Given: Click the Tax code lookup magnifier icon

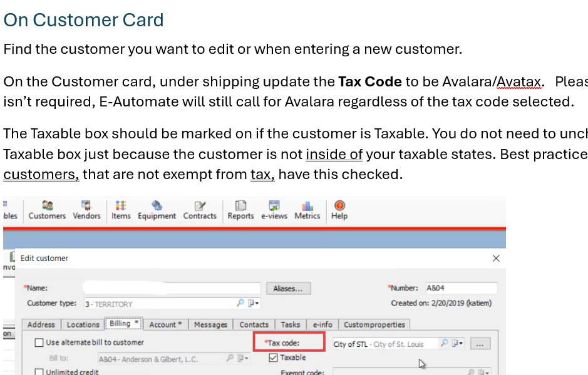Looking at the screenshot, I should 445,342.
